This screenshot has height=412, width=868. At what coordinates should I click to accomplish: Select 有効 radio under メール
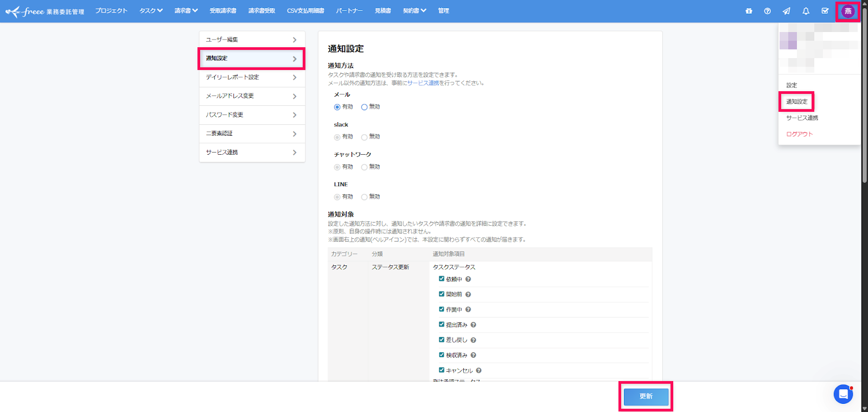click(337, 107)
